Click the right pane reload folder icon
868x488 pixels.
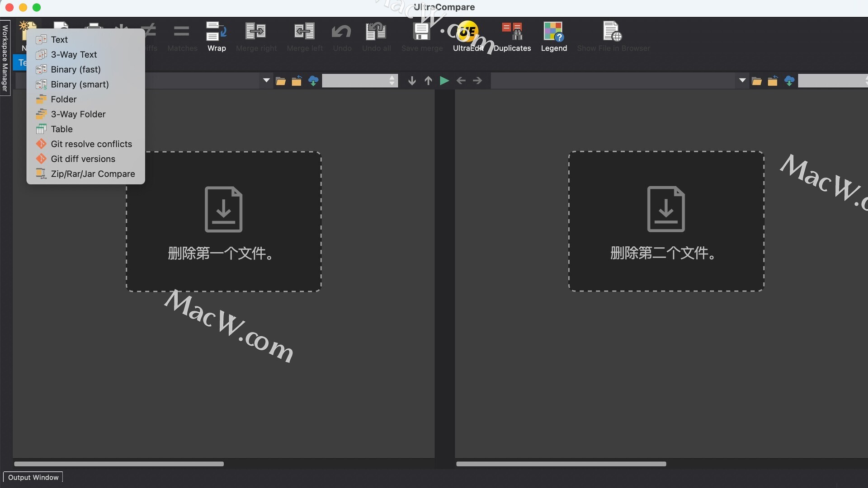[773, 81]
